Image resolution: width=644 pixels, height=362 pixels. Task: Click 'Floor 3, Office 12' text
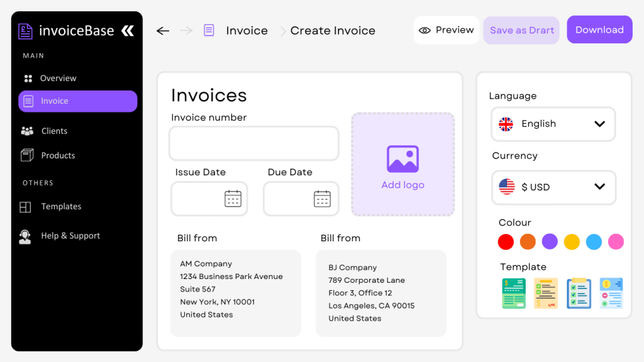coord(360,293)
